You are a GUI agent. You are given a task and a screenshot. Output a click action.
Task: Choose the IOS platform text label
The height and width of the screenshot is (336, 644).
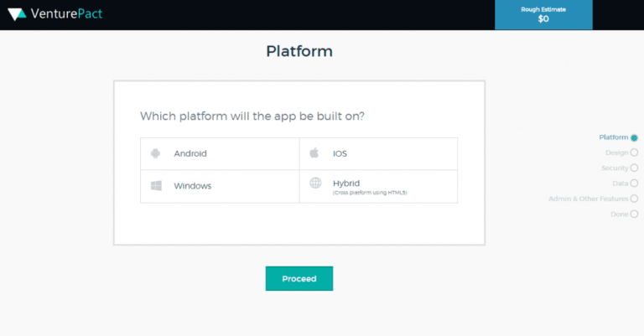(x=340, y=153)
